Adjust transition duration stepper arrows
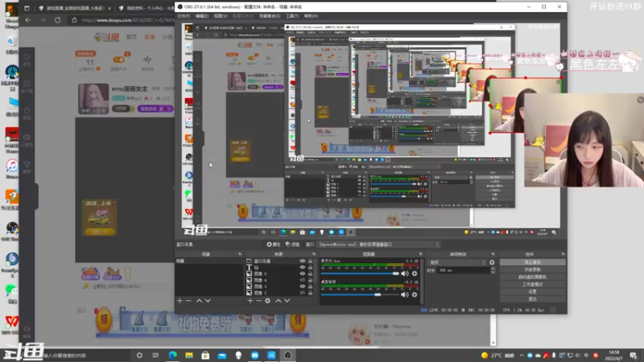Screen dimensions: 644x362 click(x=493, y=270)
